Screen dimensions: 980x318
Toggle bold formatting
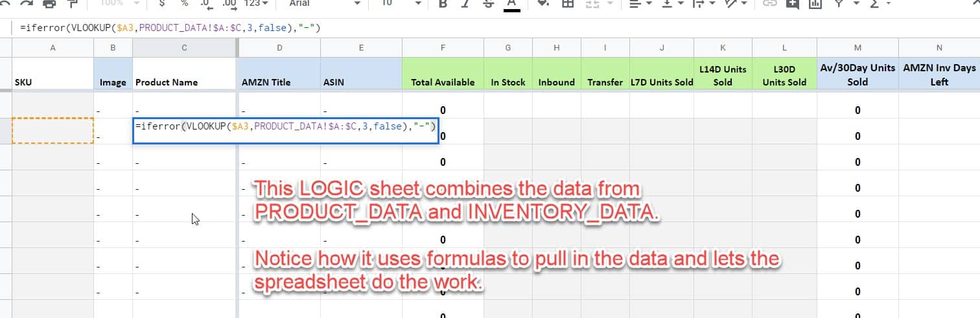443,3
